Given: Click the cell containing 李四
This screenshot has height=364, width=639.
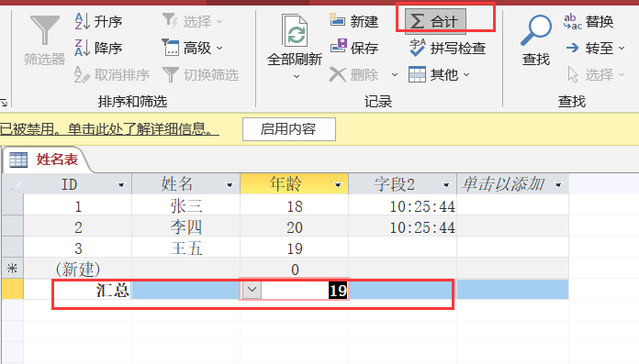Looking at the screenshot, I should 185,226.
